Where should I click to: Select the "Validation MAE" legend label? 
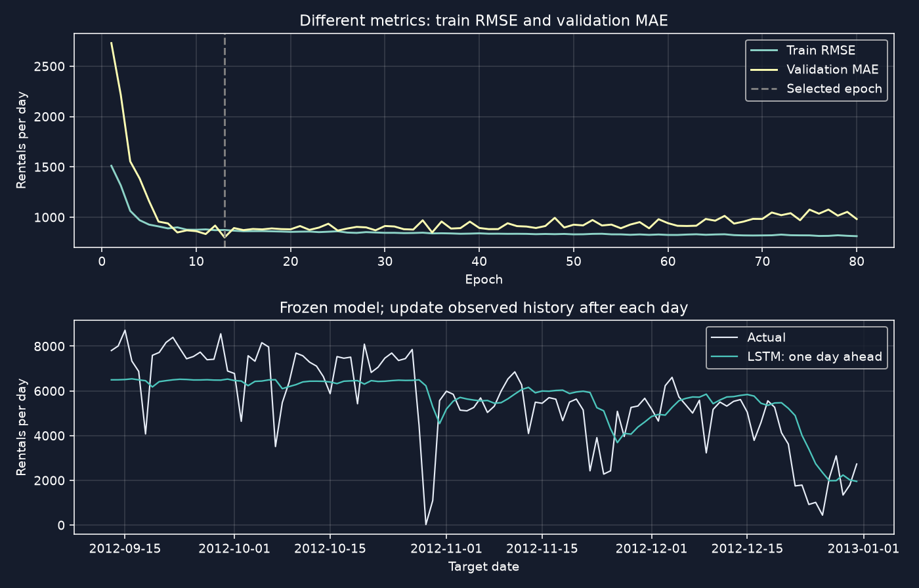click(832, 70)
